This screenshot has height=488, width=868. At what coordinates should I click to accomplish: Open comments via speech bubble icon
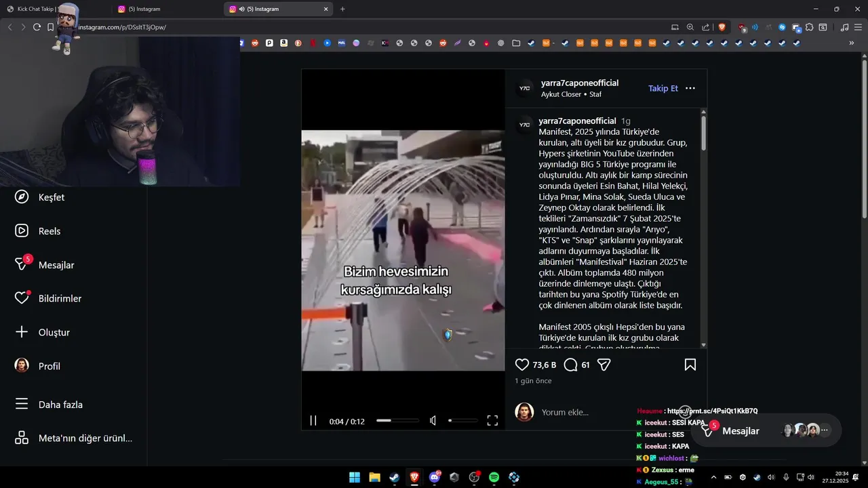[571, 365]
